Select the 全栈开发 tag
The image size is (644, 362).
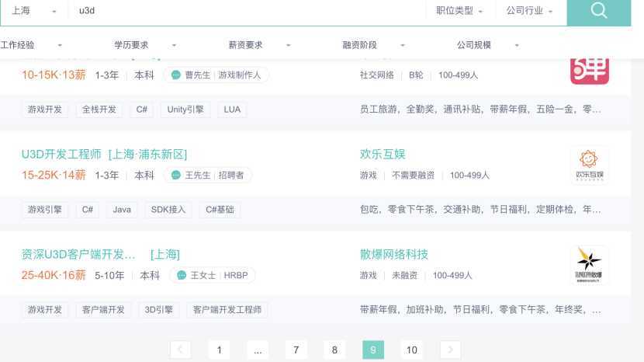tap(99, 110)
